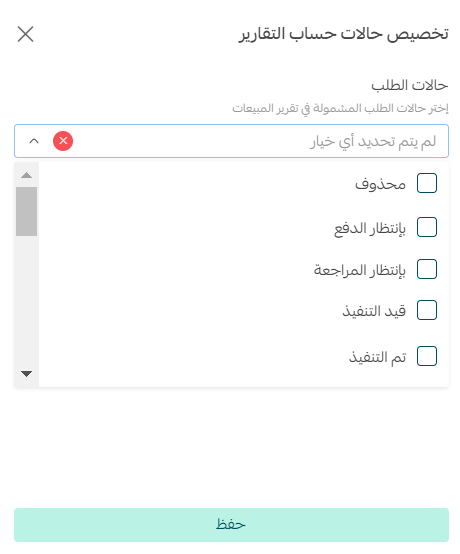Collapse the order statuses dropdown chevron
This screenshot has width=460, height=554.
coord(34,141)
